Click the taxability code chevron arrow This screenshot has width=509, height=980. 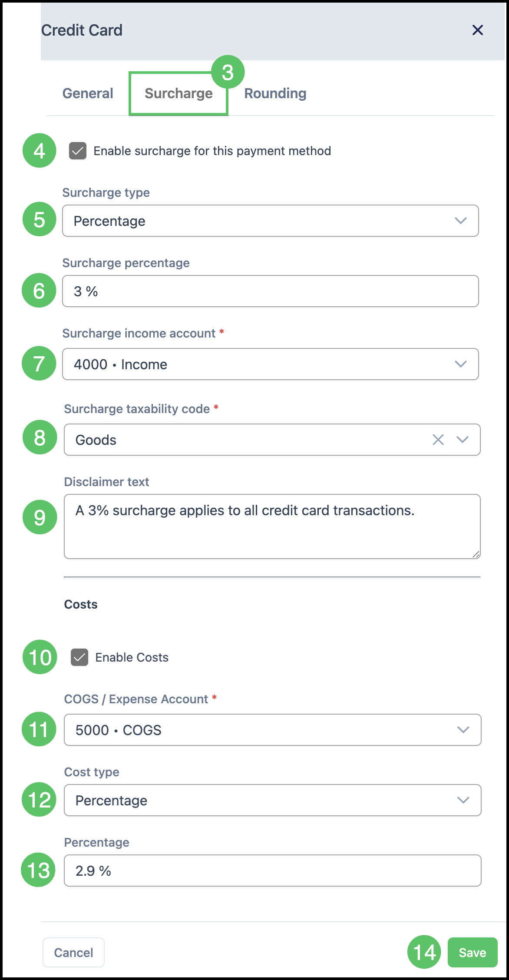[463, 440]
